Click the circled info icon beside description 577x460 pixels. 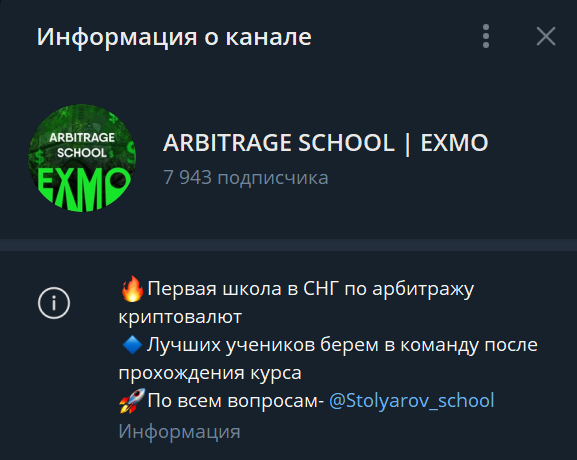pyautogui.click(x=54, y=303)
